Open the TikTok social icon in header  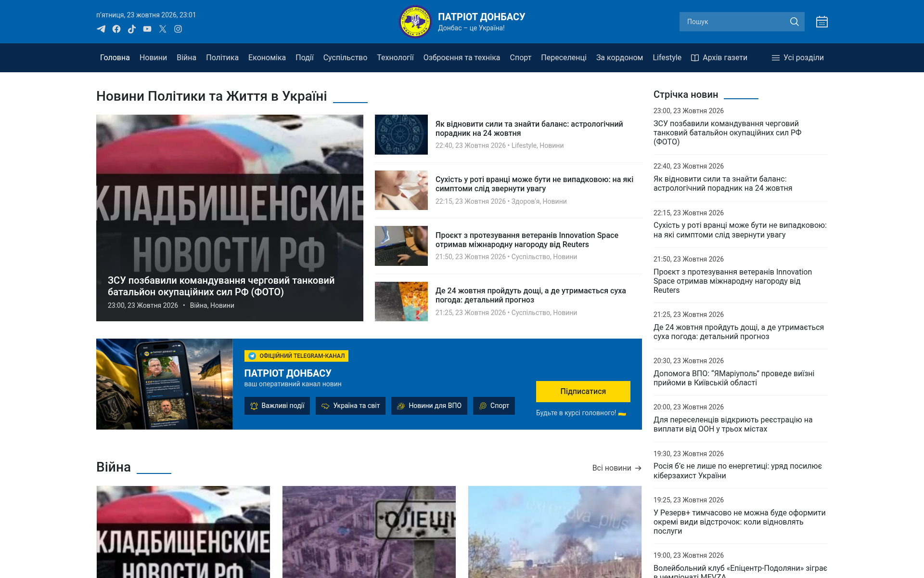coord(132,29)
